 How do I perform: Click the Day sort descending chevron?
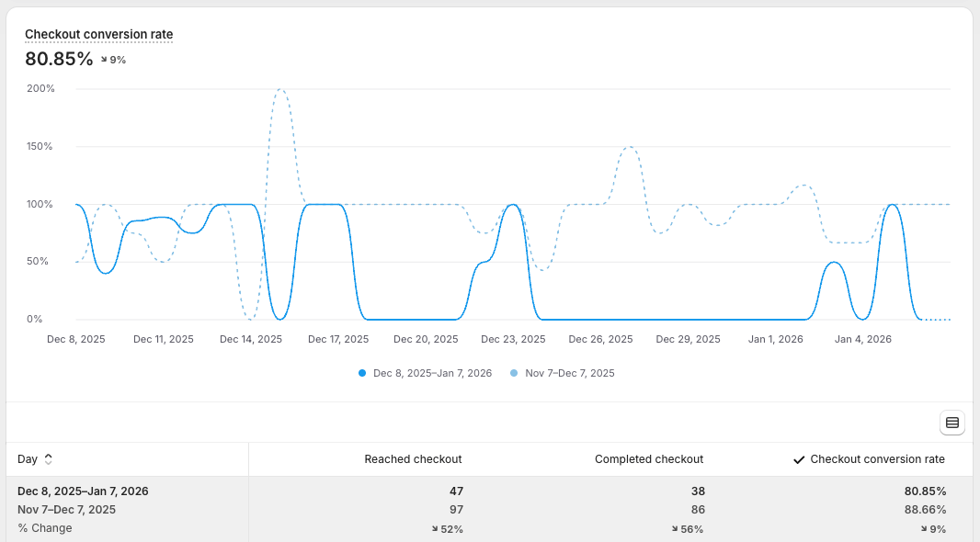47,462
